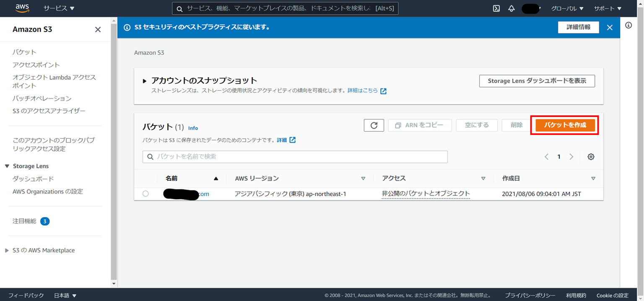This screenshot has height=301, width=644.
Task: Open the AWS home logo
Action: coord(22,8)
